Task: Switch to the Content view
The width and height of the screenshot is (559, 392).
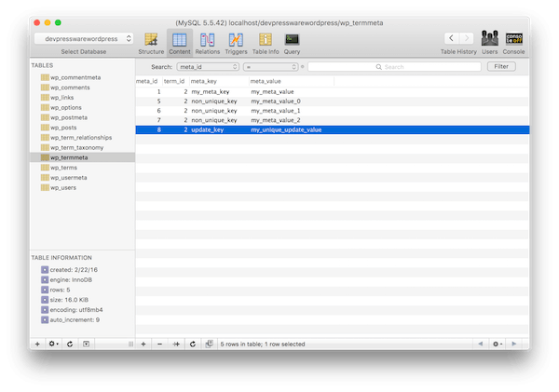Action: pyautogui.click(x=179, y=43)
